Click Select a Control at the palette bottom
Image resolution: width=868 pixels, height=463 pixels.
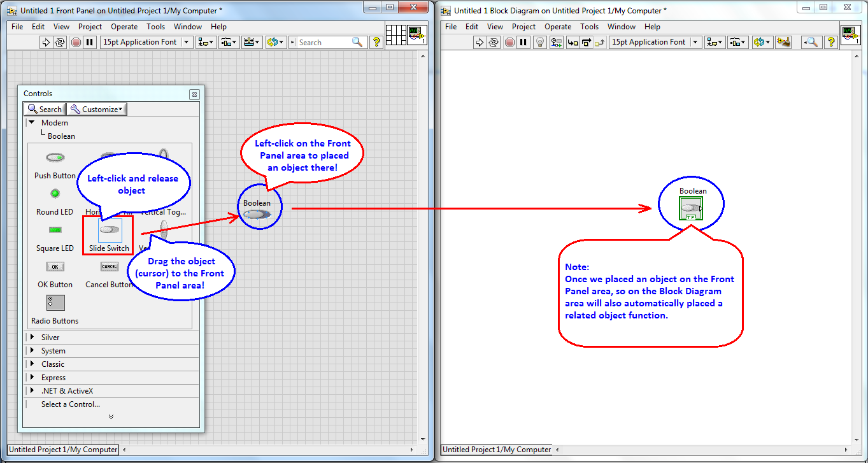pos(72,404)
